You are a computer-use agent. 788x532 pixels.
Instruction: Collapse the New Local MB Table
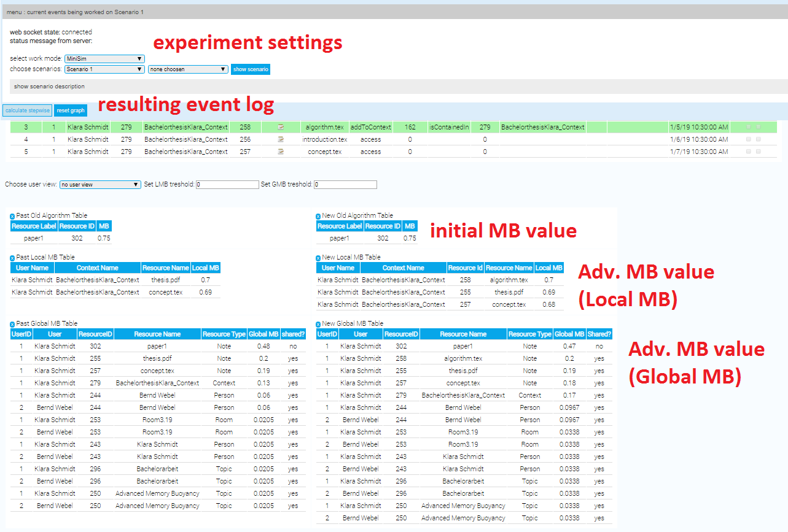[x=318, y=258]
